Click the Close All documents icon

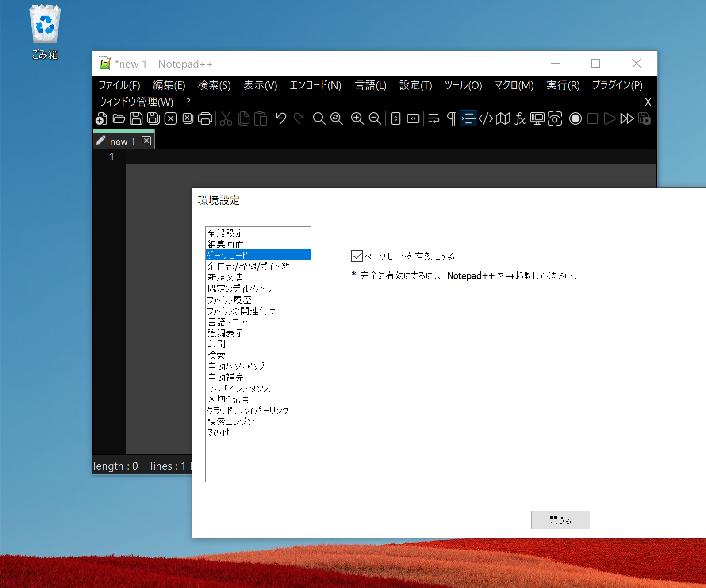pos(188,118)
